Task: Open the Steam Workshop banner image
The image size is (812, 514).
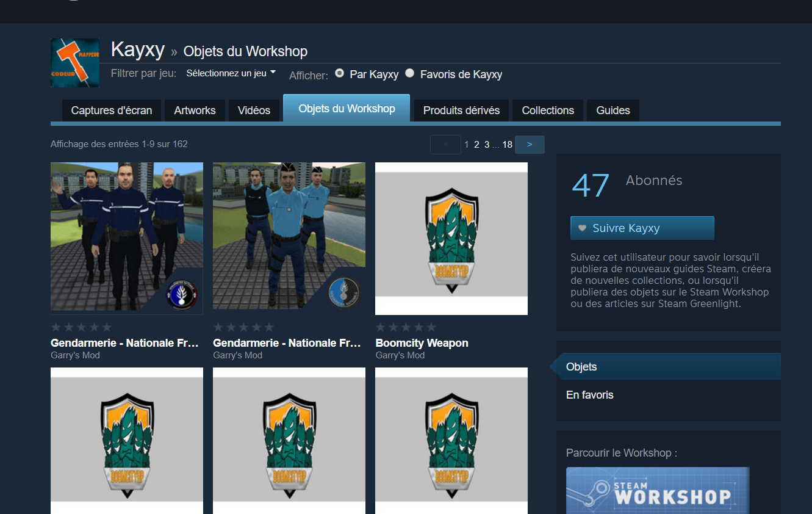Action: 658,490
